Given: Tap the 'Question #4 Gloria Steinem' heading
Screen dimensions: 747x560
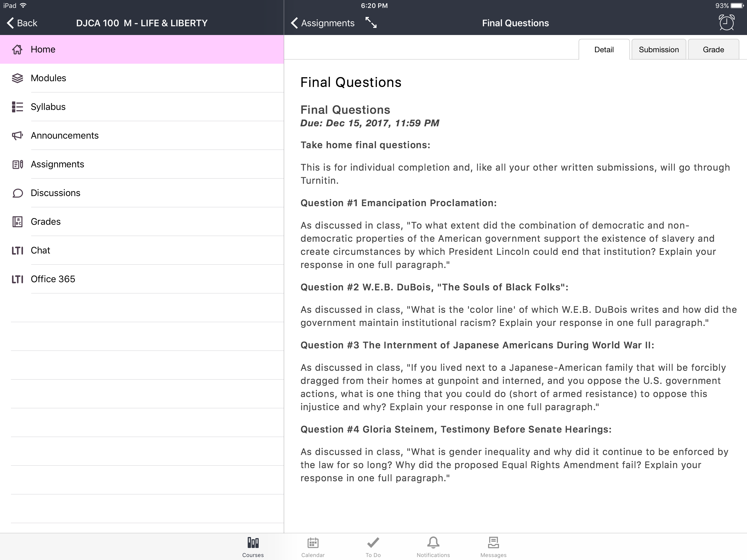Looking at the screenshot, I should [x=456, y=429].
